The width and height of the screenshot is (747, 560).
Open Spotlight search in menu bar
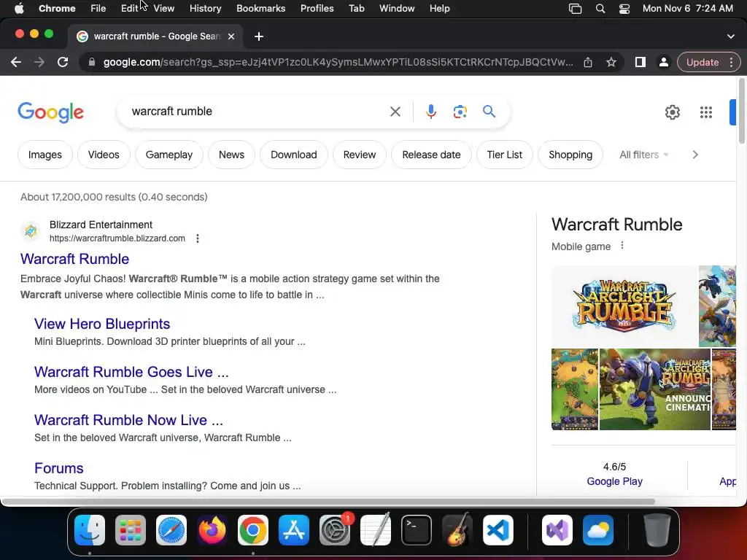coord(600,9)
